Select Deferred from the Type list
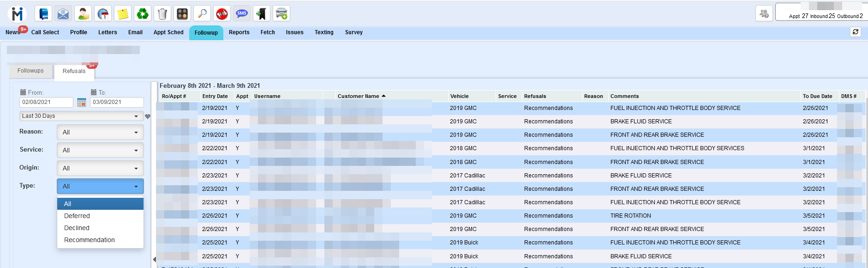This screenshot has width=868, height=268. coord(77,216)
